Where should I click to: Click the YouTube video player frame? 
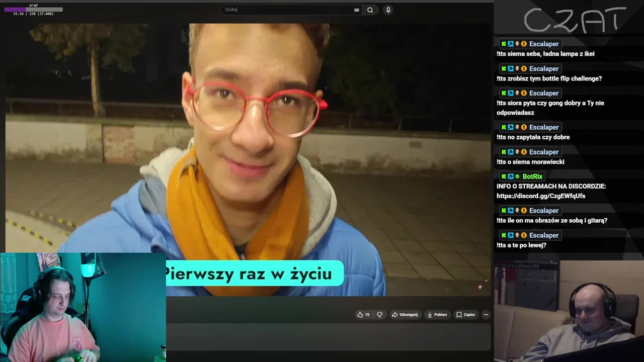(248, 159)
